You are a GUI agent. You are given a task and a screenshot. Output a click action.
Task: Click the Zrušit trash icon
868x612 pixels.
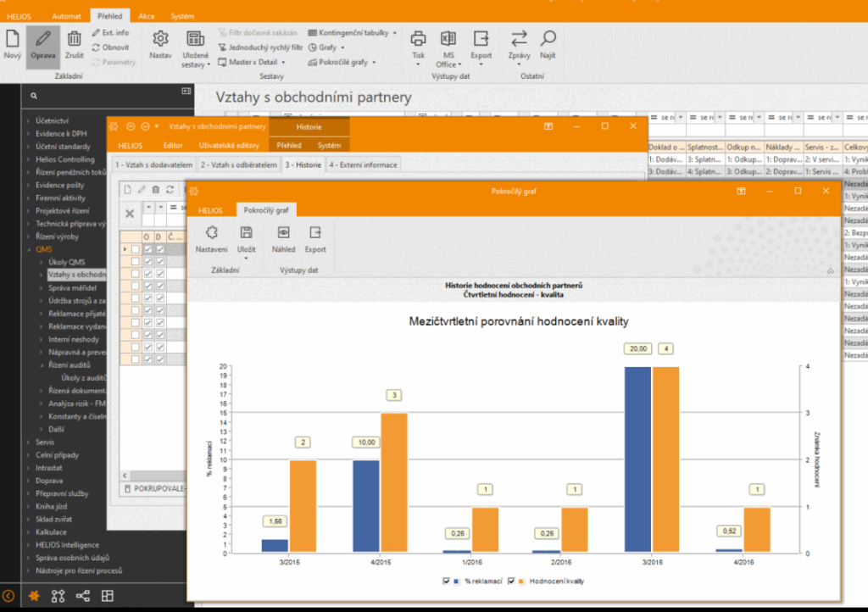(74, 39)
